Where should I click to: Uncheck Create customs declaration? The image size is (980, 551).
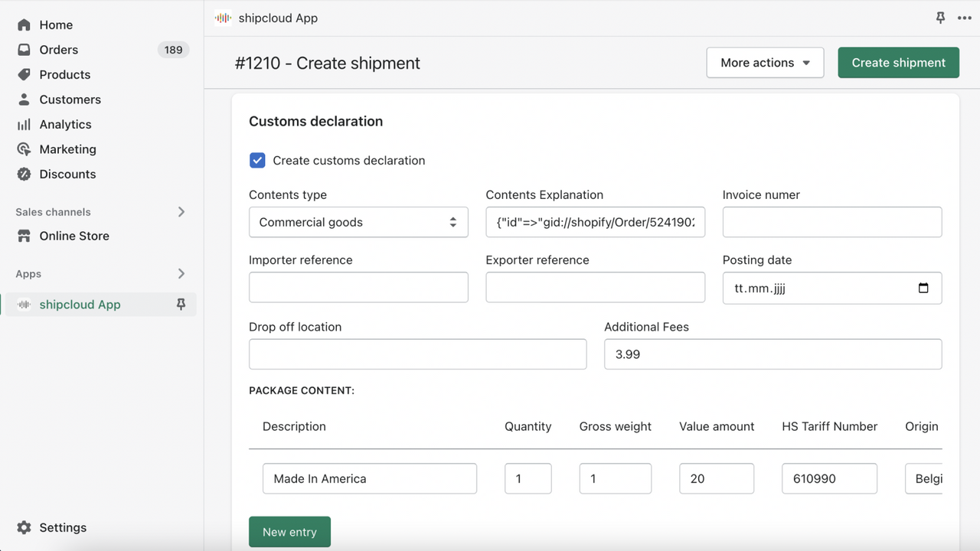point(257,160)
